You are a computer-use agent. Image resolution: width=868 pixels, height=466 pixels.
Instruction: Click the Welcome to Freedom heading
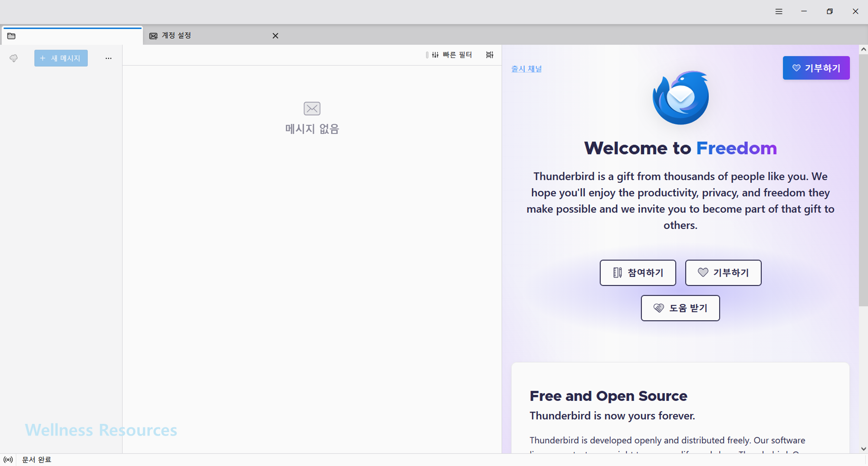coord(680,148)
